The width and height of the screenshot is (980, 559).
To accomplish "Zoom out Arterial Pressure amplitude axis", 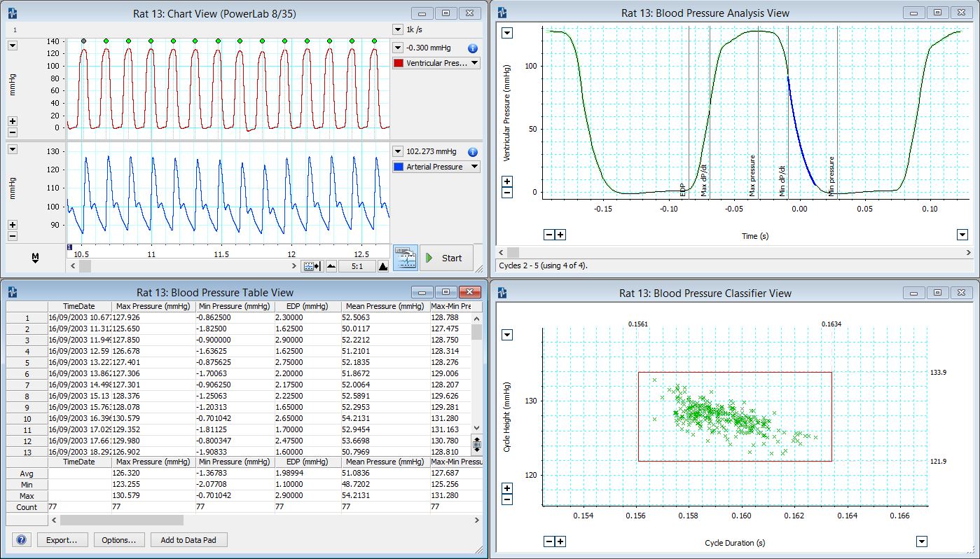I will 13,235.
